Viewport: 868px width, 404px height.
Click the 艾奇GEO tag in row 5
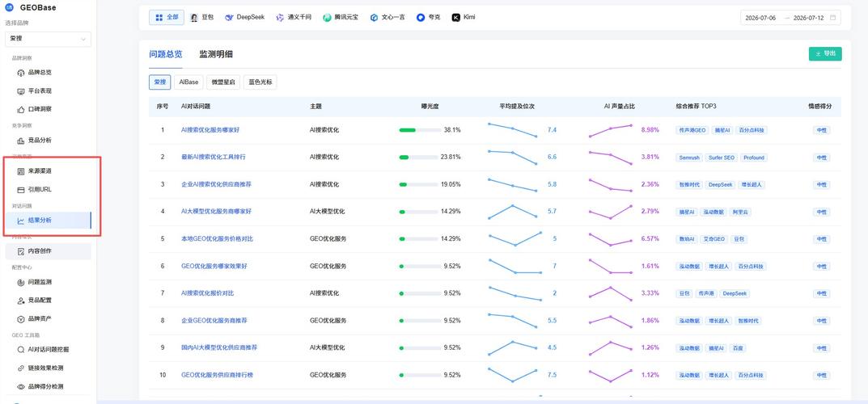pos(713,238)
